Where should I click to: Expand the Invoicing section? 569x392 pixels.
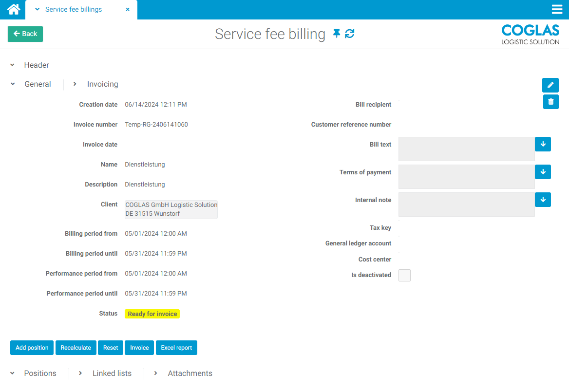coord(75,84)
